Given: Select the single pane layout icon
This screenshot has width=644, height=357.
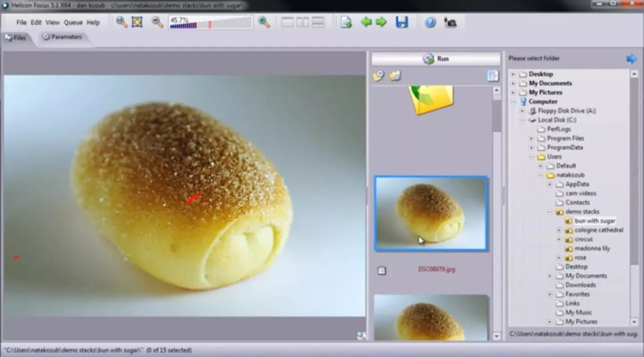Looking at the screenshot, I should pos(287,22).
